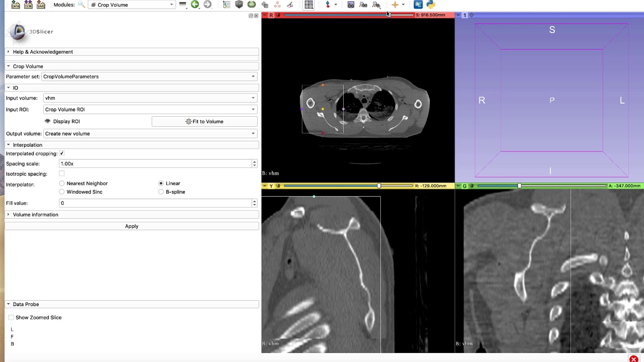Open the Parameter set dropdown
Screen dimensions: 644x362
pos(149,76)
